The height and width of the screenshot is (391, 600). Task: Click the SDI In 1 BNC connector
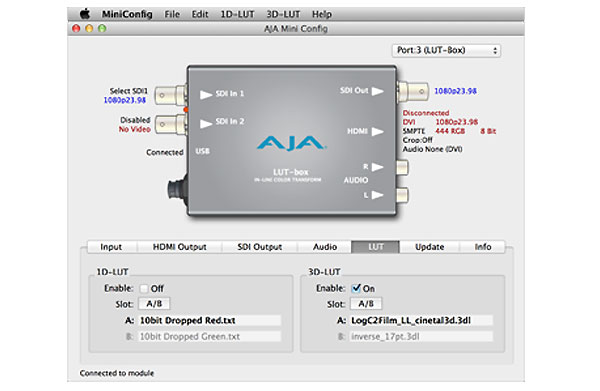(171, 95)
